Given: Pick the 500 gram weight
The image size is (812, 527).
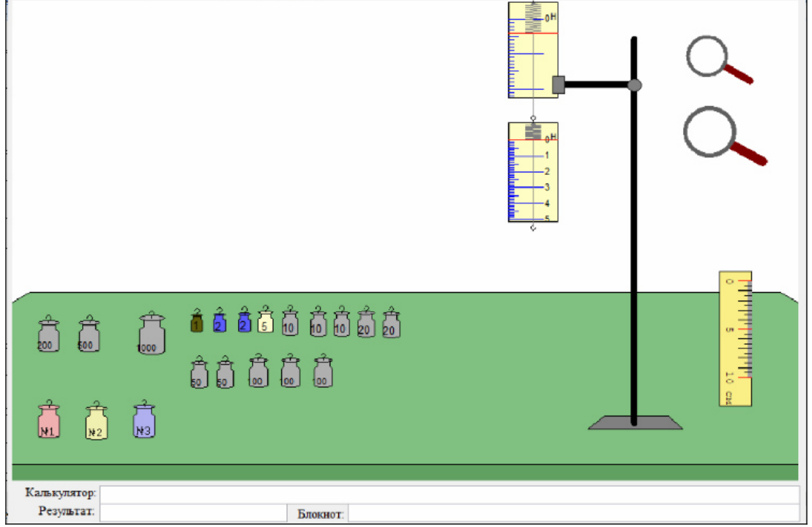Looking at the screenshot, I should (89, 334).
